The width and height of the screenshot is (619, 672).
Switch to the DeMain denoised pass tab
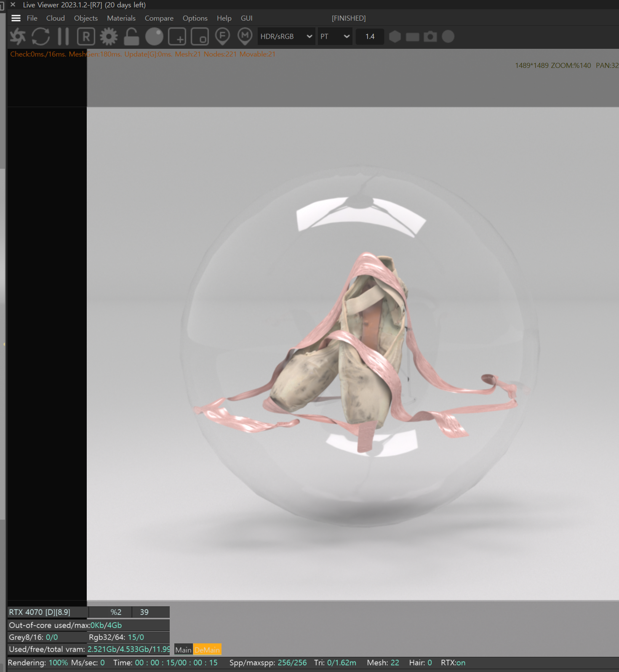(x=207, y=649)
